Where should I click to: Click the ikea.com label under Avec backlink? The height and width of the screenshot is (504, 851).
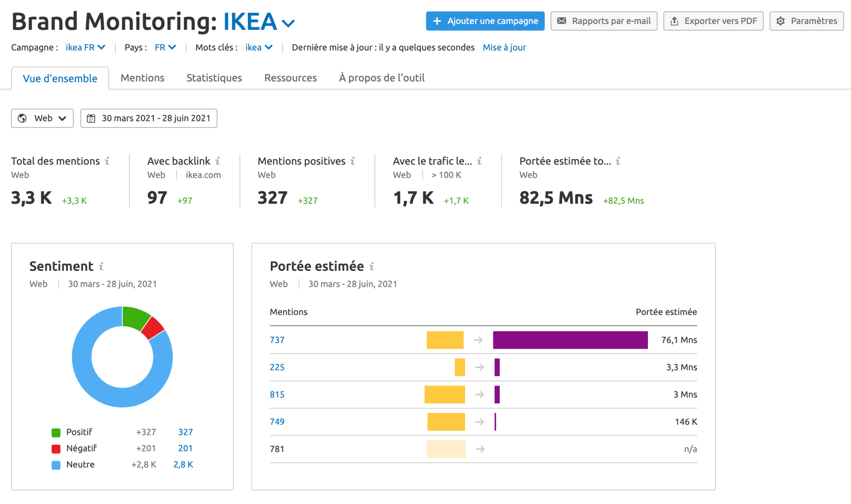203,175
